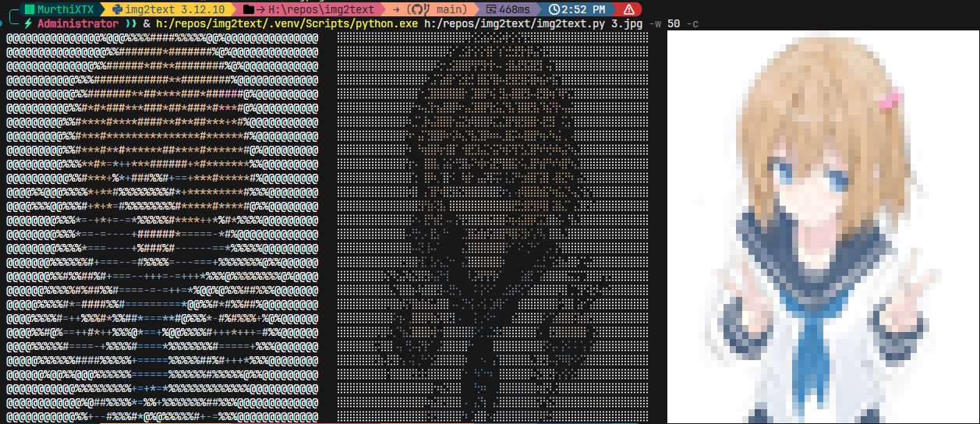The image size is (980, 424).
Task: Select the img2text 3.12.10 virtualenv segment
Action: [x=168, y=9]
